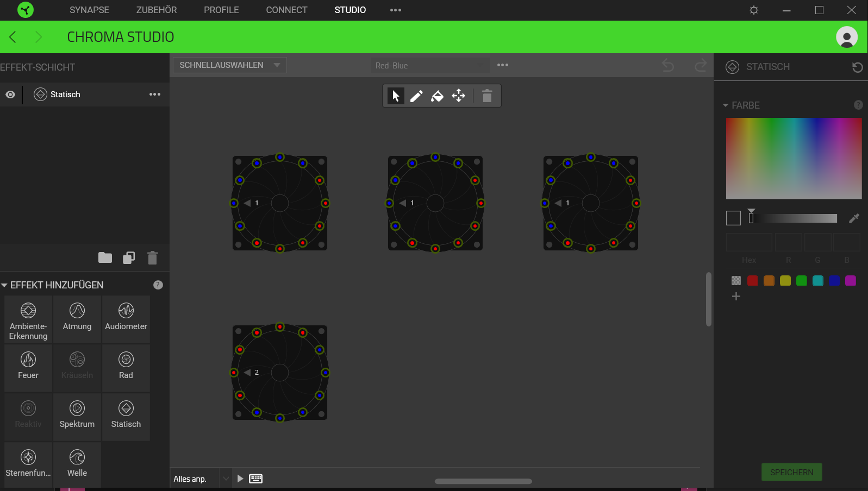868x491 pixels.
Task: Click the horizontal canvas scrollbar
Action: (x=483, y=481)
